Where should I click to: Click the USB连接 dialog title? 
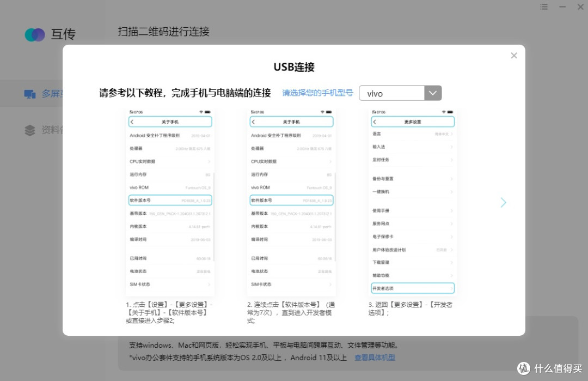[294, 67]
